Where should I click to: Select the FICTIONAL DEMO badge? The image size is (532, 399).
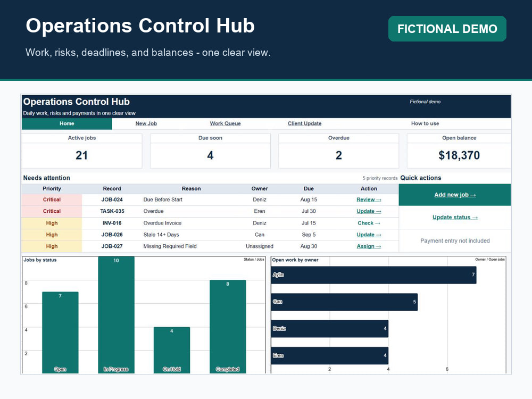tap(447, 29)
